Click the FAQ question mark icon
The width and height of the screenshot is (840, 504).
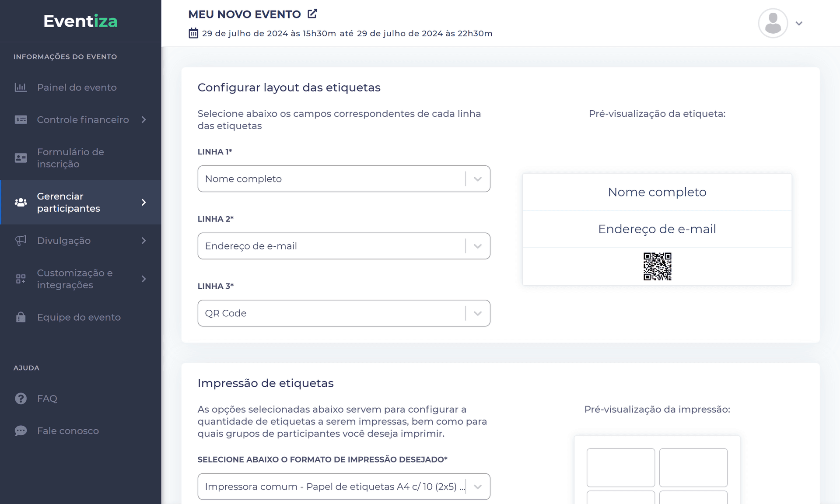(x=21, y=399)
